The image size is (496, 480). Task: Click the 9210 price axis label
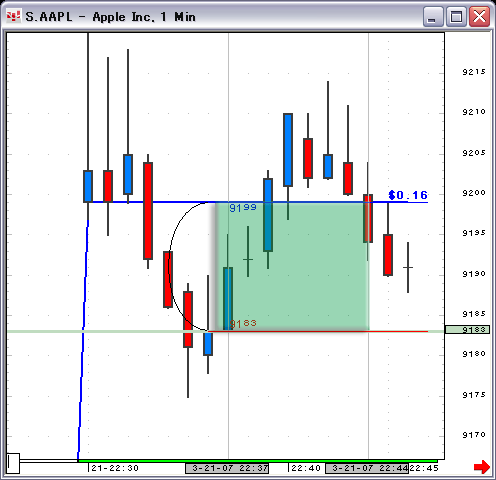pyautogui.click(x=474, y=112)
